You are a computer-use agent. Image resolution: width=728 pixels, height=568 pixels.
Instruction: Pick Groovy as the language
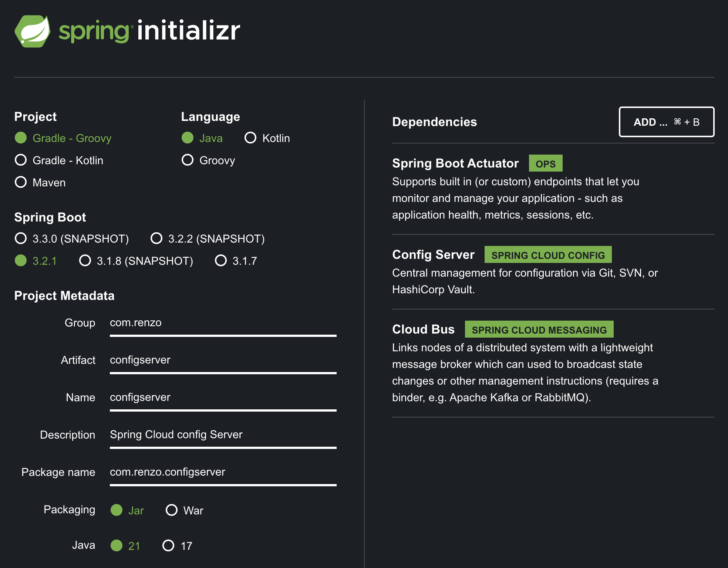click(x=188, y=160)
